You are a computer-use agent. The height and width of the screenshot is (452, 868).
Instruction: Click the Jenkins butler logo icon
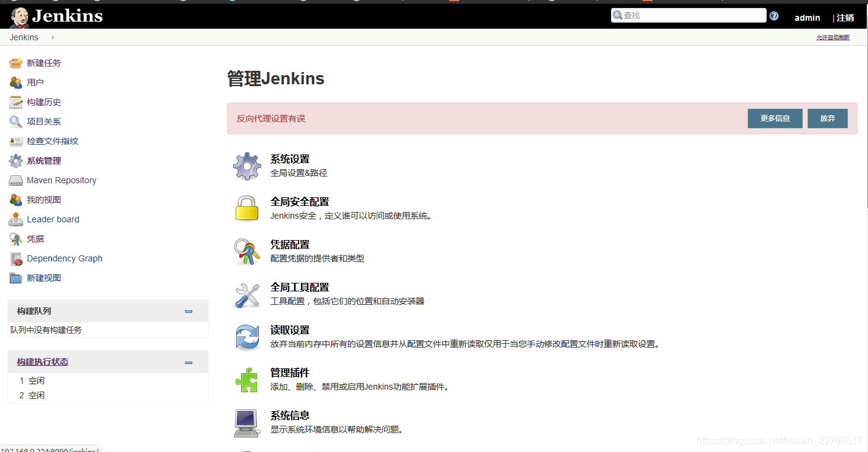(x=19, y=17)
